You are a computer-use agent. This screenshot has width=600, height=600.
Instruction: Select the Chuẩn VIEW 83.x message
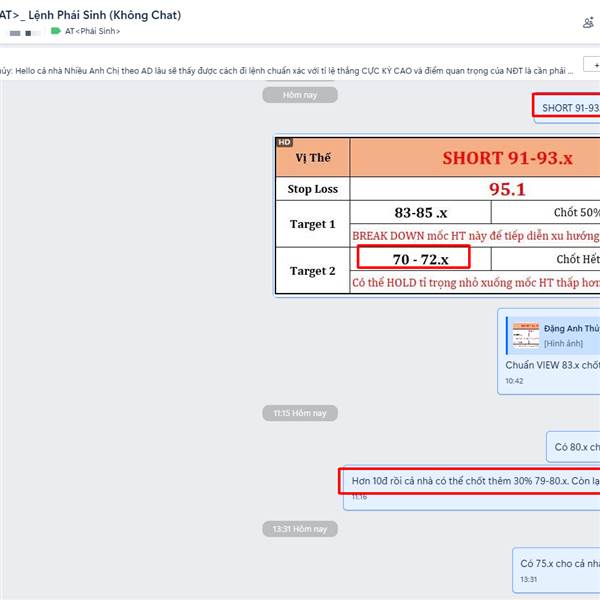point(552,365)
